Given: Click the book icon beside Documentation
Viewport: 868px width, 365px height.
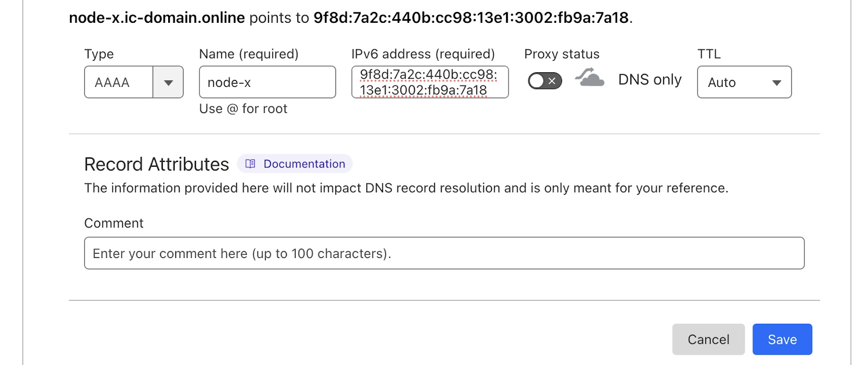Looking at the screenshot, I should 250,164.
